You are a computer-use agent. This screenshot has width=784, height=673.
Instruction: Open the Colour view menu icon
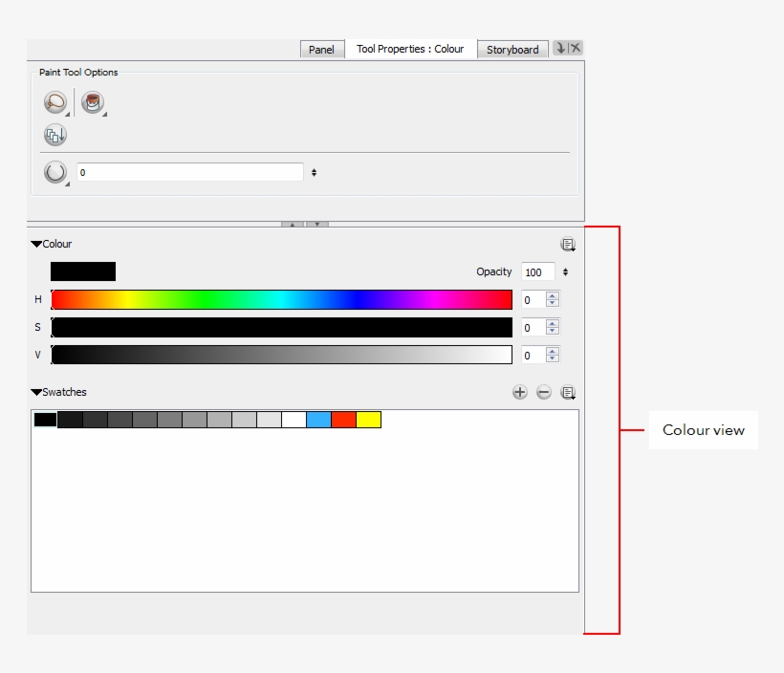pyautogui.click(x=569, y=244)
